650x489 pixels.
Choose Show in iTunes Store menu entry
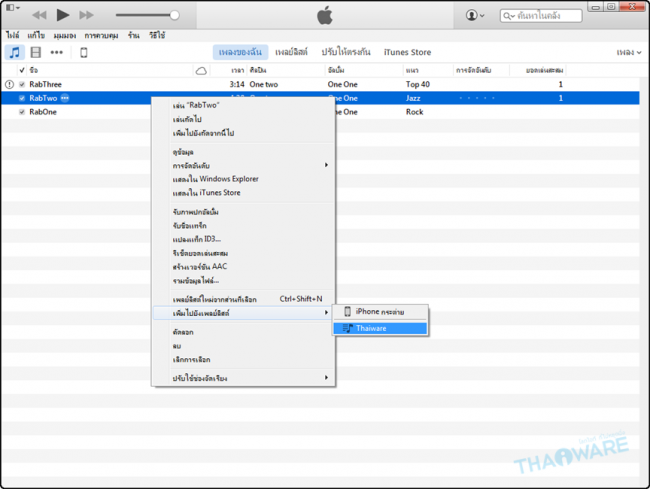coord(244,193)
